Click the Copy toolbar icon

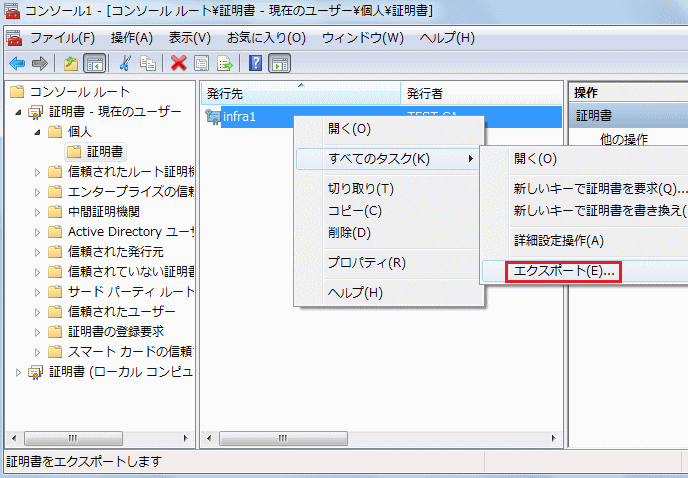(147, 63)
